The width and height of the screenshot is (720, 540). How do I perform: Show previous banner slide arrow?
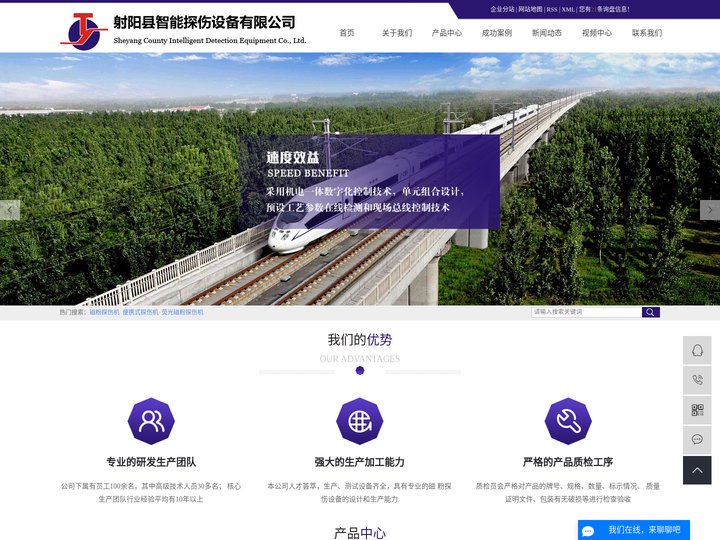(10, 210)
